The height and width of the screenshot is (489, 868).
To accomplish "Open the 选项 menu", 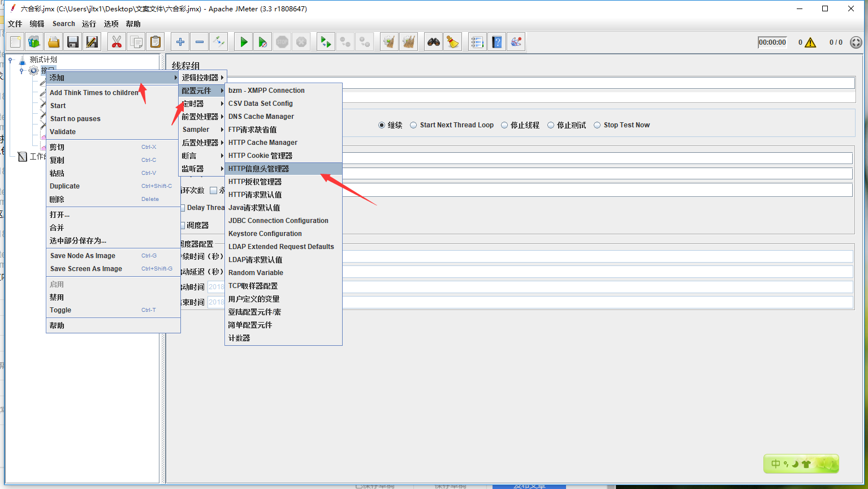I will coord(111,24).
